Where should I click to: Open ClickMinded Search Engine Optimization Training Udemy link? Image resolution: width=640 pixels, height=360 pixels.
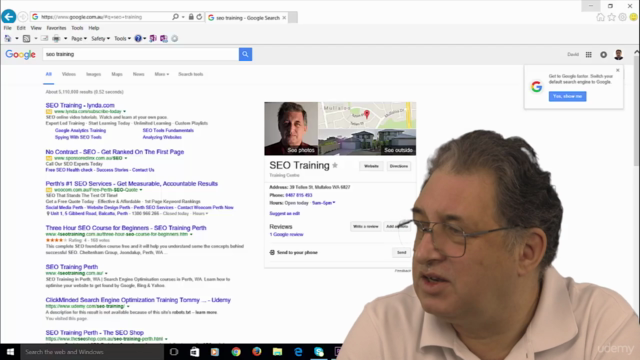[x=138, y=300]
